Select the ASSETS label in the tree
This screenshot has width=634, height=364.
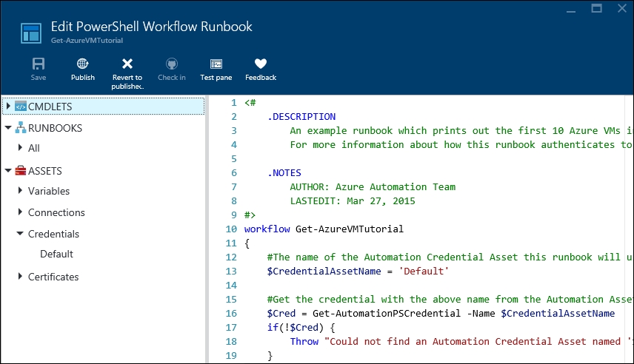(x=45, y=171)
